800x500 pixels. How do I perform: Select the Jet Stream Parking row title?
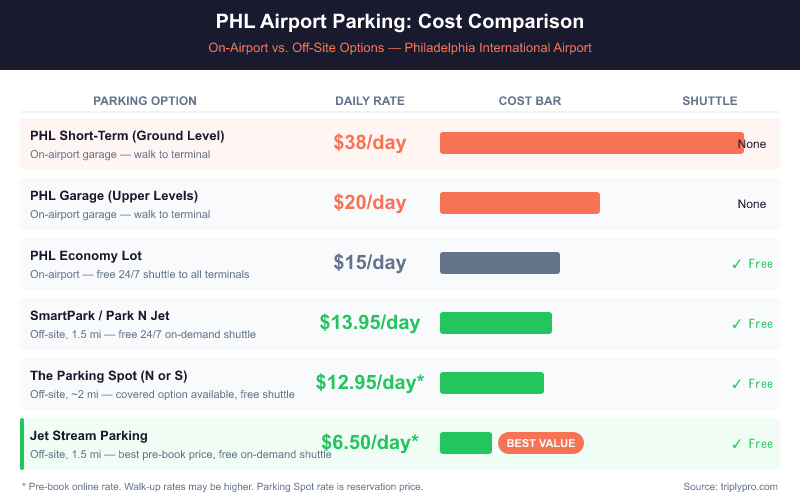(89, 435)
